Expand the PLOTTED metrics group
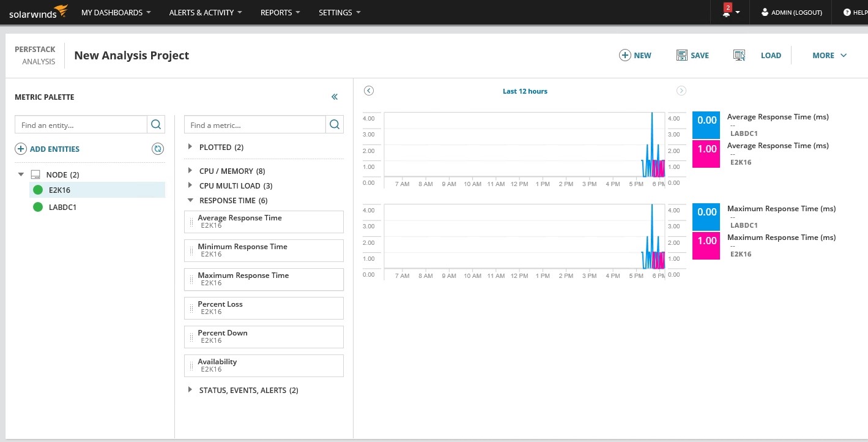The image size is (868, 442). tap(190, 147)
